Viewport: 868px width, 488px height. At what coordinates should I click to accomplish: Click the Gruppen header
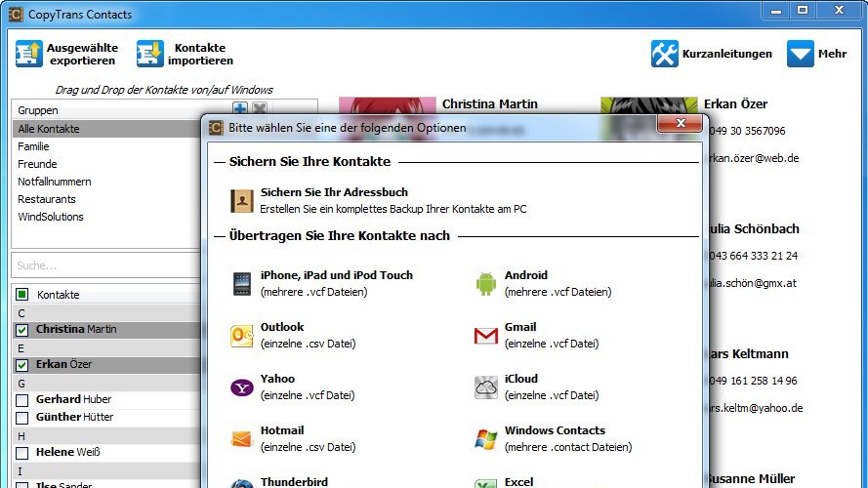click(38, 110)
